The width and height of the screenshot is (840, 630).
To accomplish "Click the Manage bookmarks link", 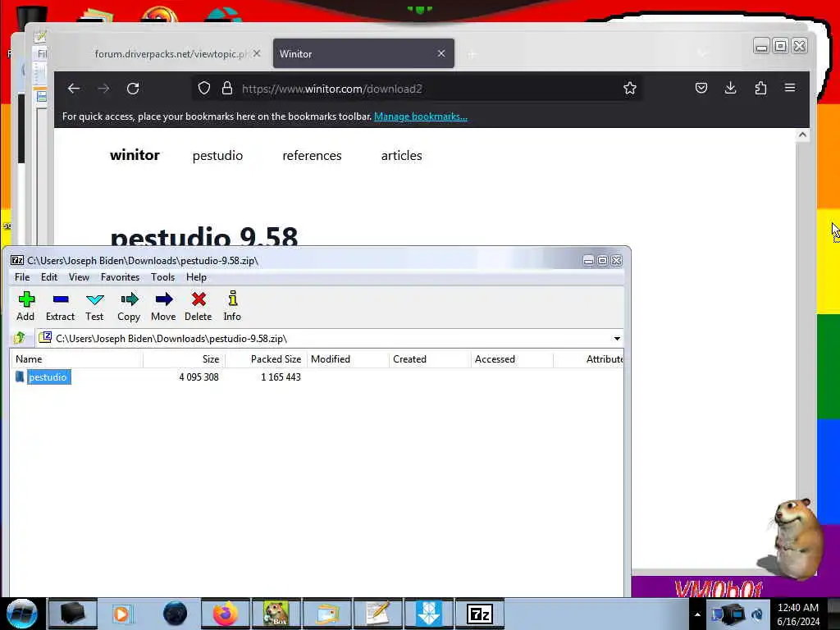I will click(x=421, y=116).
